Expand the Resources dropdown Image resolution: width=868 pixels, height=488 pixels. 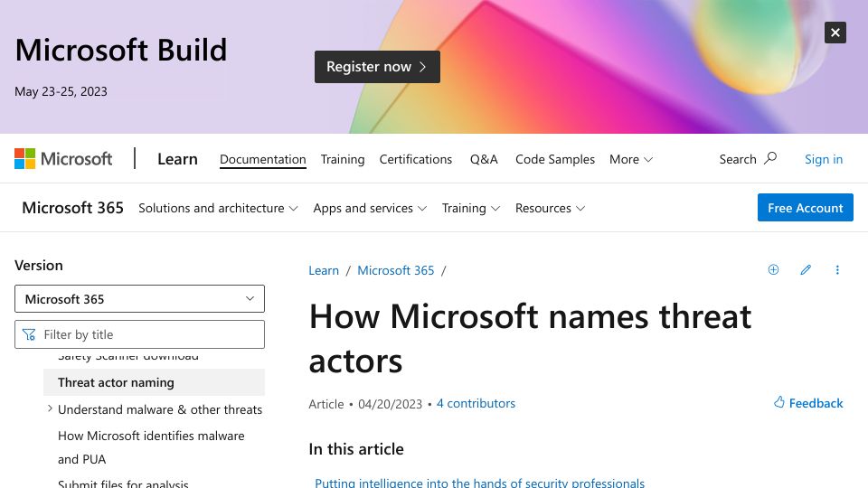tap(550, 208)
